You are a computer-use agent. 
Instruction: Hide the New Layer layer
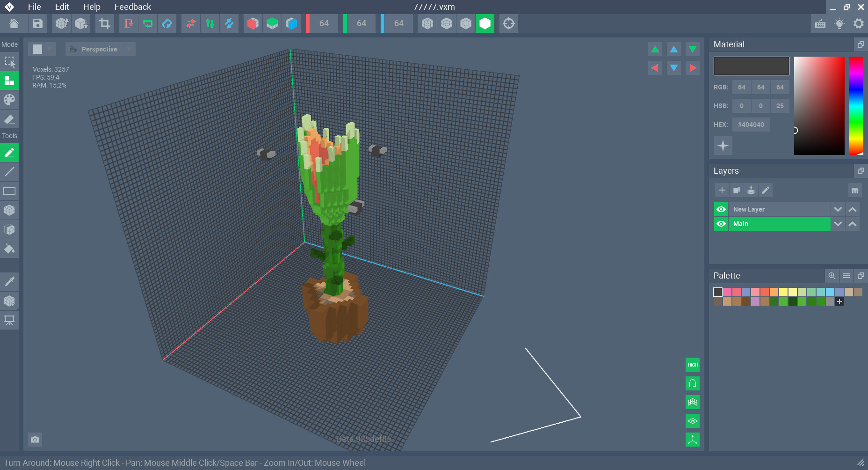721,209
